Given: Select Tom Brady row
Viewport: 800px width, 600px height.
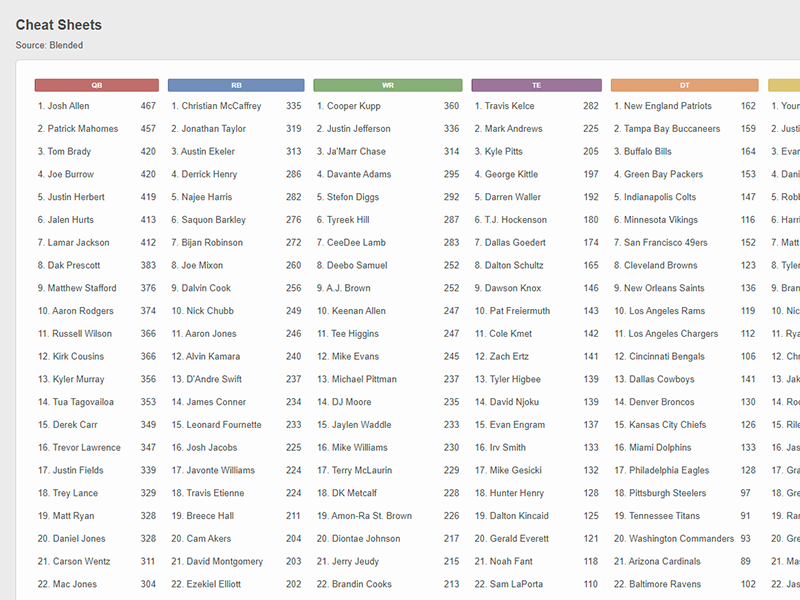Looking at the screenshot, I should (x=96, y=152).
